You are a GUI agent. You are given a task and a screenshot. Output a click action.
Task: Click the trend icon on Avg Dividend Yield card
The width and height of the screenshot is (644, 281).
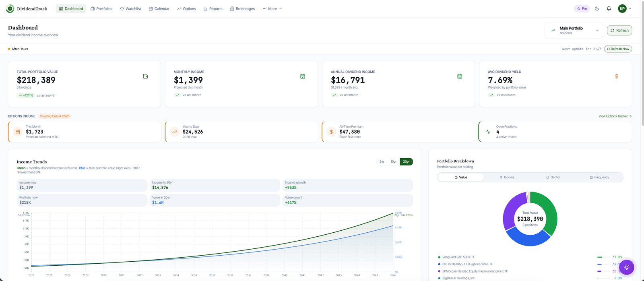pos(491,95)
